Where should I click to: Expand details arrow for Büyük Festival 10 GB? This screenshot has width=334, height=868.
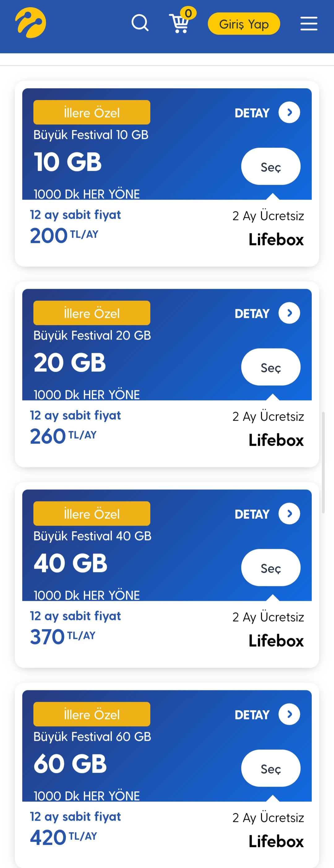coord(289,113)
